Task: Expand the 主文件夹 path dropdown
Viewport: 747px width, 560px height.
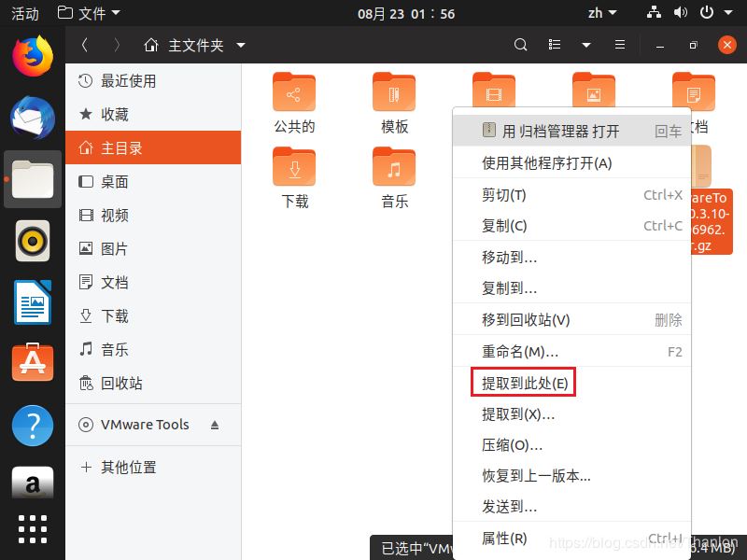Action: point(241,45)
